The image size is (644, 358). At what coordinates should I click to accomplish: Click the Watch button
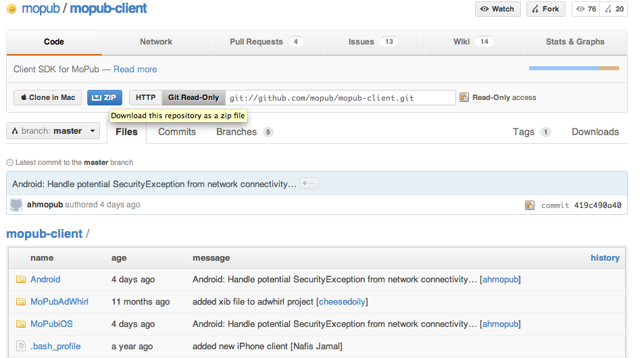pos(498,9)
